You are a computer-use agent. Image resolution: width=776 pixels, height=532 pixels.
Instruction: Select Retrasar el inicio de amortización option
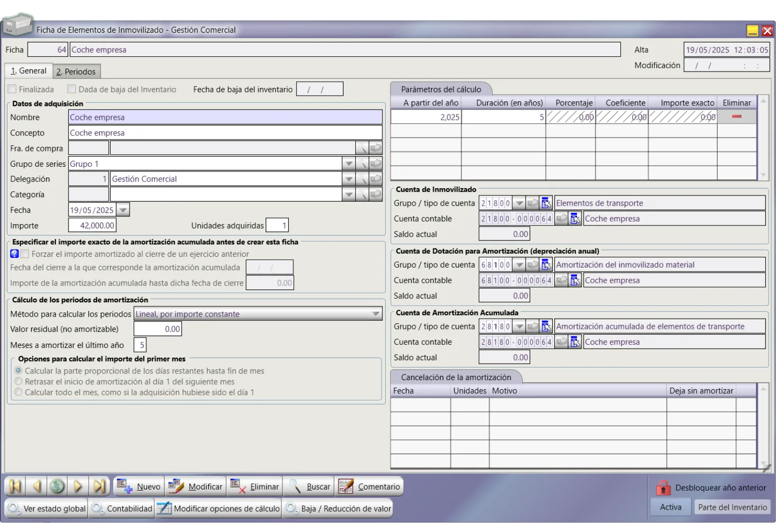pos(19,382)
